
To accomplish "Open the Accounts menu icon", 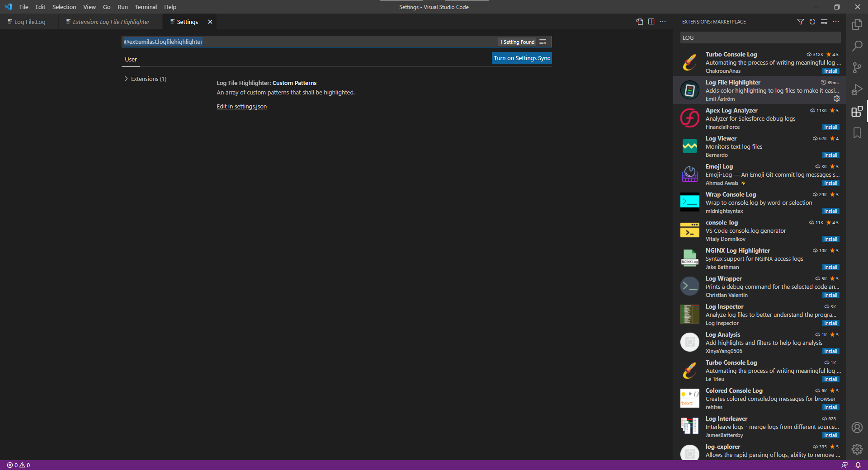I will [857, 428].
